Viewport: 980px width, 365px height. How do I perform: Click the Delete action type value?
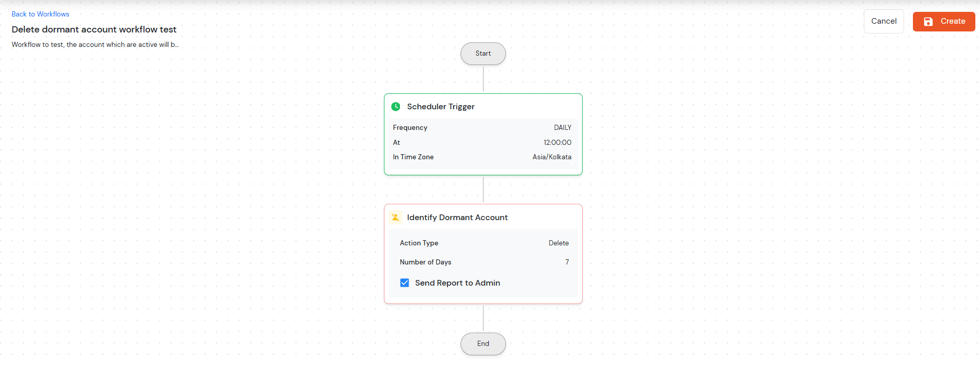coord(558,243)
